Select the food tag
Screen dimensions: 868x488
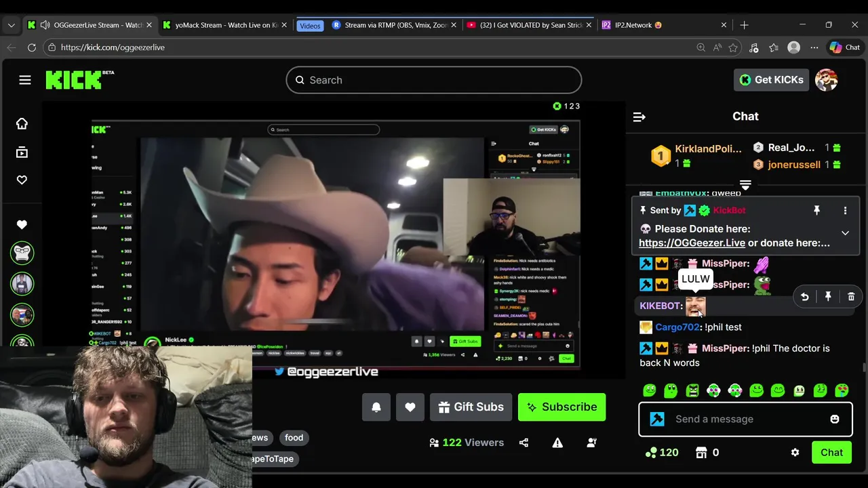(x=294, y=438)
